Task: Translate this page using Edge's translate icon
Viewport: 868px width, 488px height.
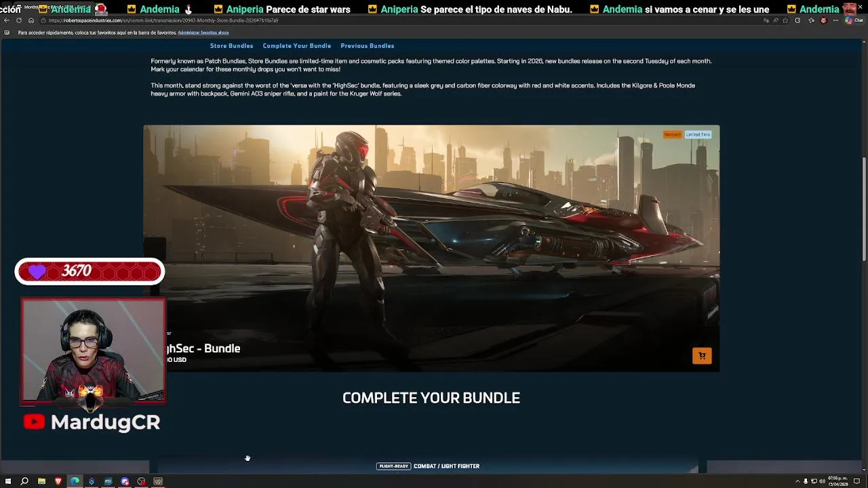Action: [766, 20]
